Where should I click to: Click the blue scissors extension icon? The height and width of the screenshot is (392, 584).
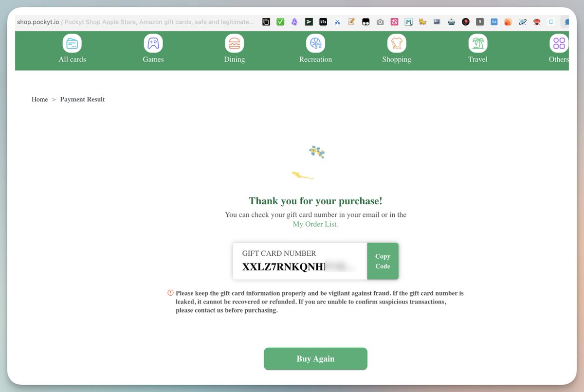(x=337, y=22)
